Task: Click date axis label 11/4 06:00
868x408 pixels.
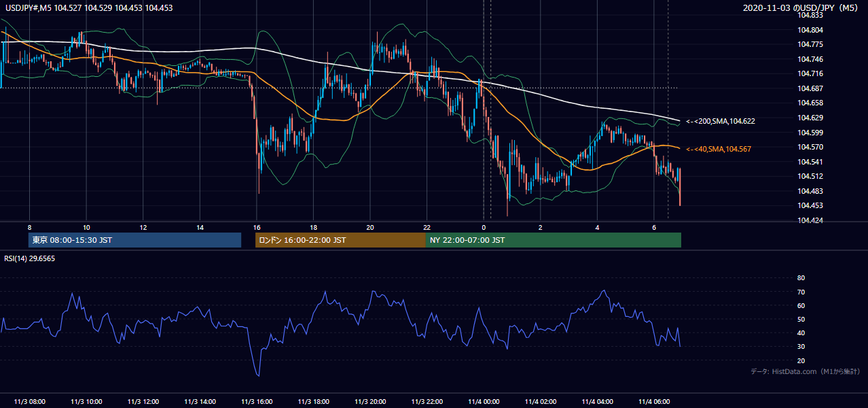Action: 653,402
